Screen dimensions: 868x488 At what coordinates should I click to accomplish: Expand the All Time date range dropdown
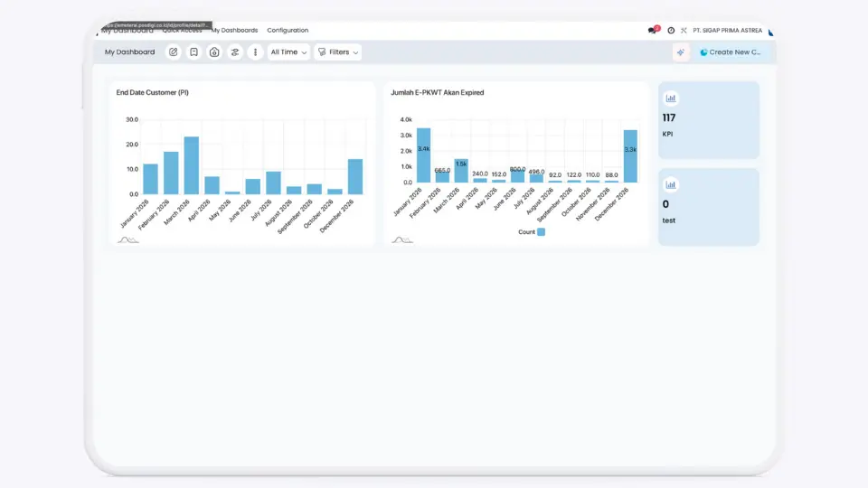(x=288, y=52)
